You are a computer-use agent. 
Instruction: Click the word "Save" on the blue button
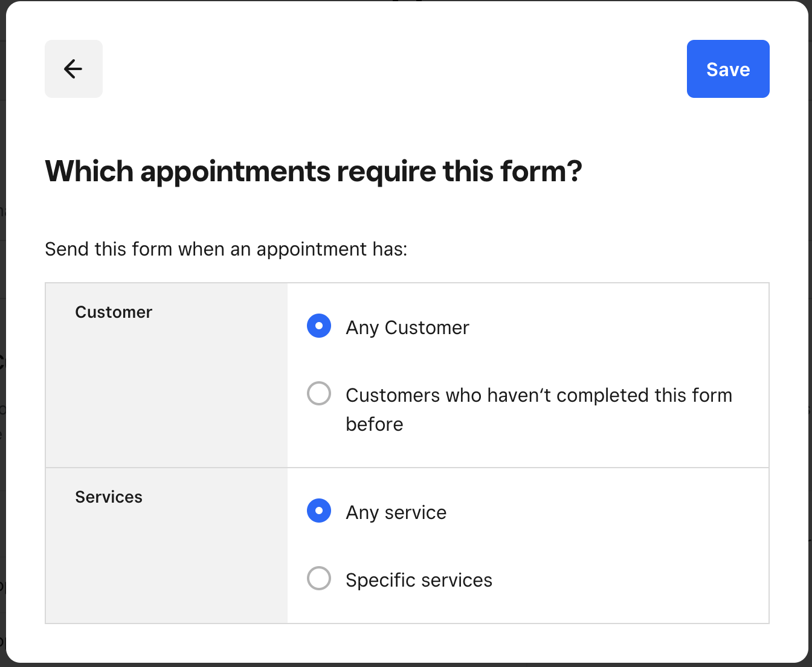(x=728, y=69)
